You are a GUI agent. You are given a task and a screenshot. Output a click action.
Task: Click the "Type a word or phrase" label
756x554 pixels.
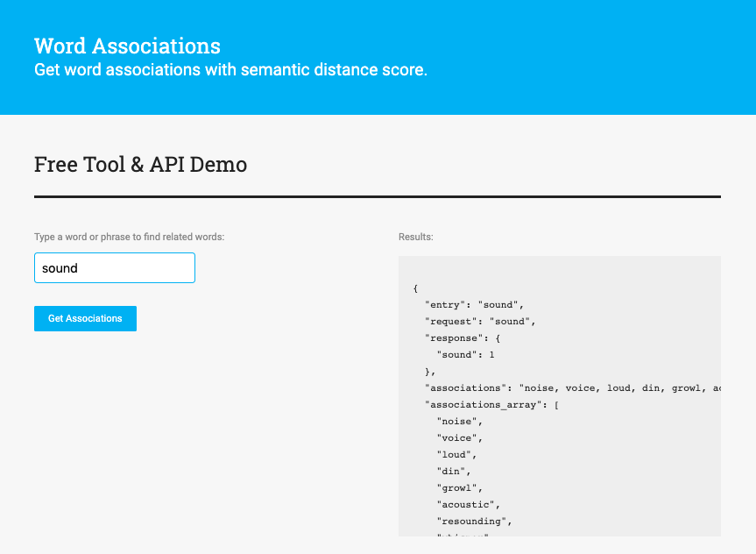(129, 237)
